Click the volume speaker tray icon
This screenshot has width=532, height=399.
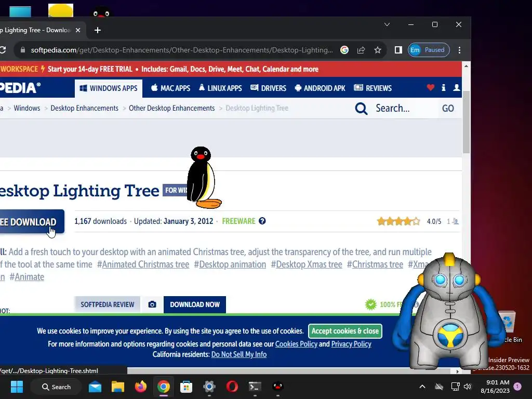(x=468, y=387)
